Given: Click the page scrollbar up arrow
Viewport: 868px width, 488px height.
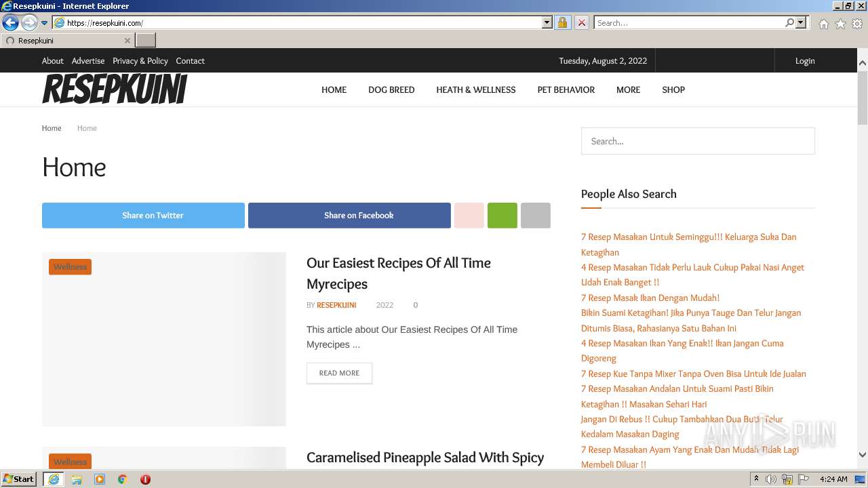Looking at the screenshot, I should [x=862, y=63].
